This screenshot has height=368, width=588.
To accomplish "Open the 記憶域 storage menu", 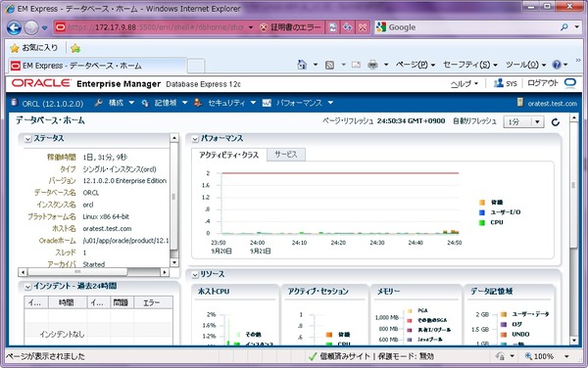I will pos(165,103).
